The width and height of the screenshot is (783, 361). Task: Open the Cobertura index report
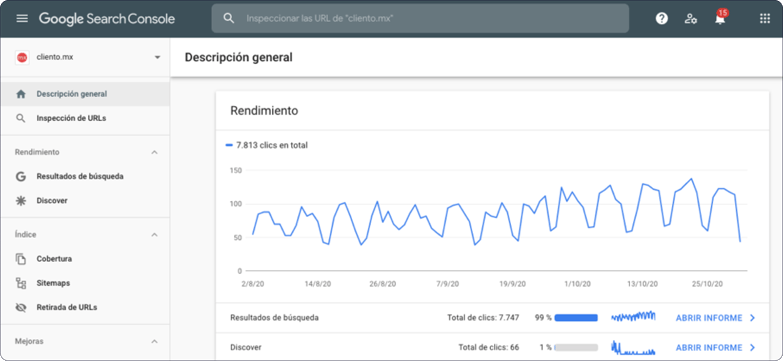tap(85, 259)
